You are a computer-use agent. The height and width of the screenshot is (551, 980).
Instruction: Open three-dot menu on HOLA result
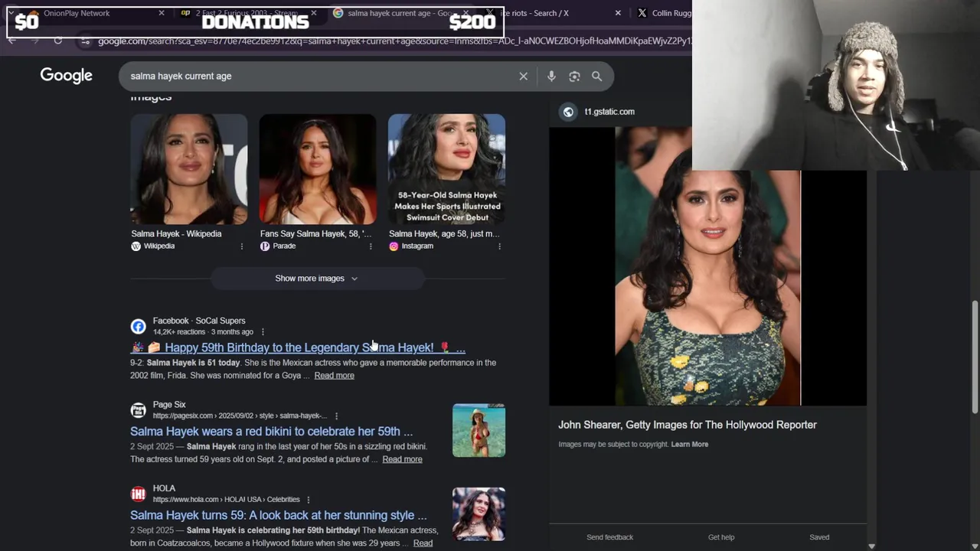click(x=309, y=500)
